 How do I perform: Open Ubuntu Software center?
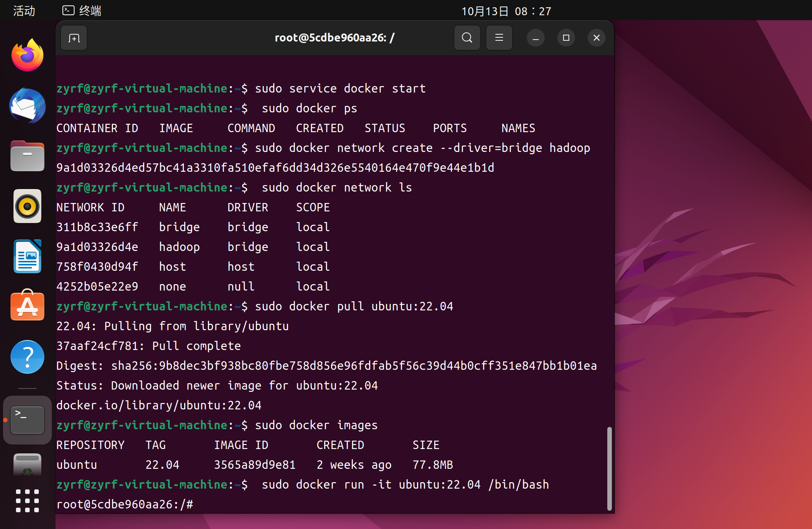pos(27,306)
